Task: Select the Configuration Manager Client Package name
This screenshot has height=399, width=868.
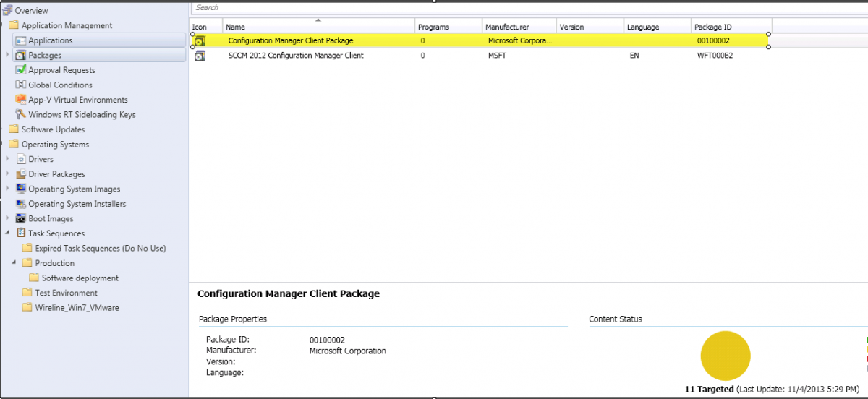Action: (291, 40)
